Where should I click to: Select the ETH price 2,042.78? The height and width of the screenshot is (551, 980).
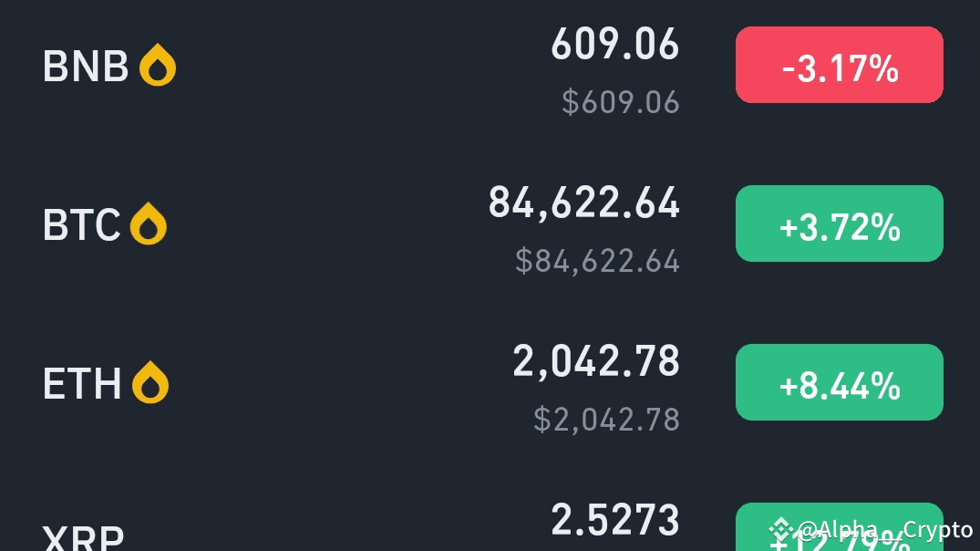(595, 361)
